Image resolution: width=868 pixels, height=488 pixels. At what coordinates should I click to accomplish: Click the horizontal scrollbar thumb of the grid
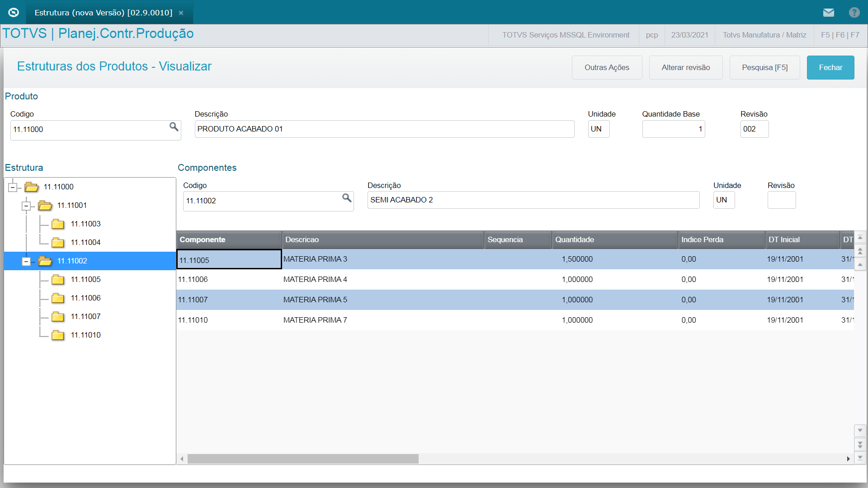303,459
